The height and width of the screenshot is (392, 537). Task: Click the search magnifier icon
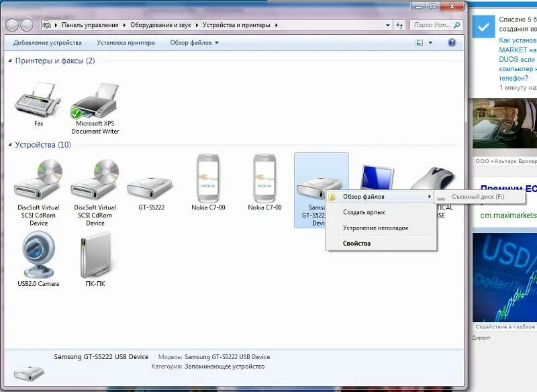point(456,25)
